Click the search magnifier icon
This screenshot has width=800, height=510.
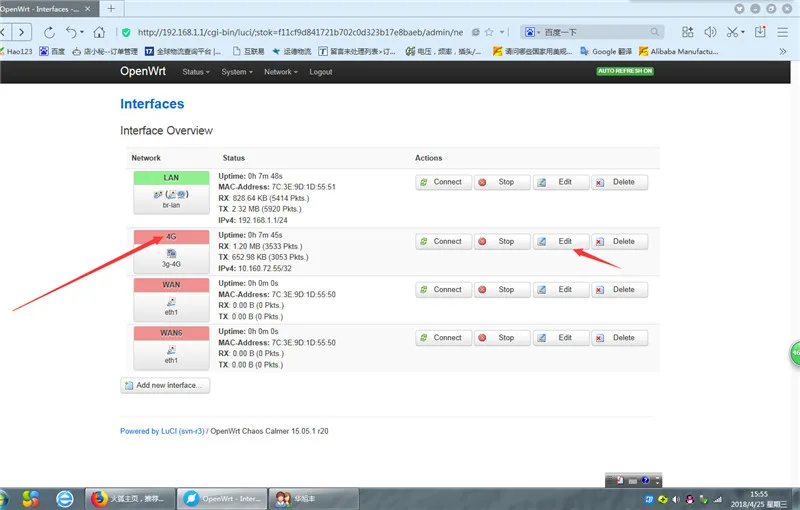click(655, 32)
